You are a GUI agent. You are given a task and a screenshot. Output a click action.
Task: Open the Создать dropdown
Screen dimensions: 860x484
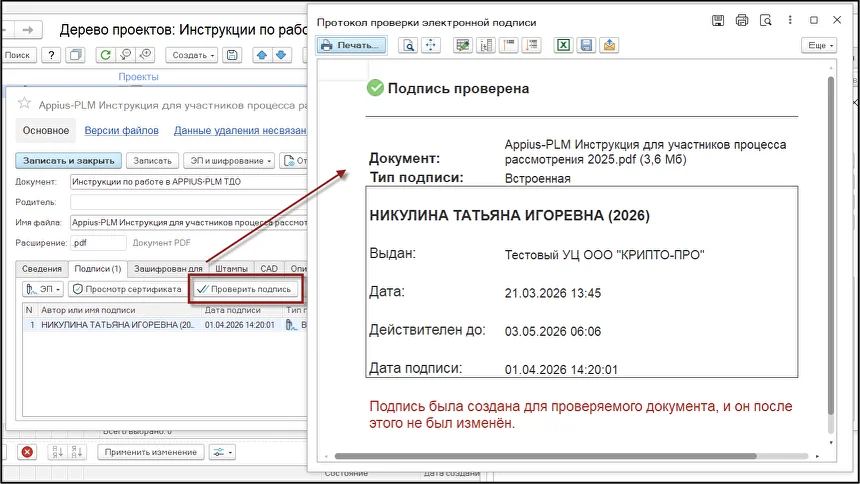[x=193, y=55]
